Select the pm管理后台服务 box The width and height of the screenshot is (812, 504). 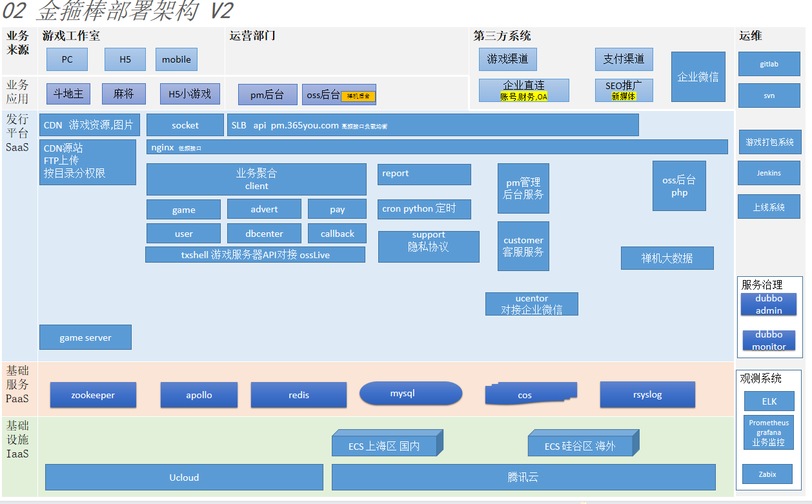pos(523,188)
